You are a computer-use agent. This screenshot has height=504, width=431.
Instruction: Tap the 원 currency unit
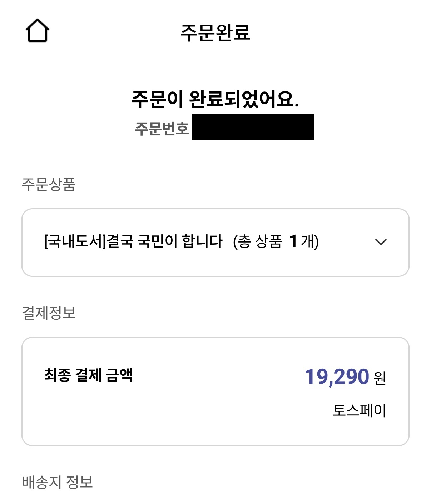[380, 378]
